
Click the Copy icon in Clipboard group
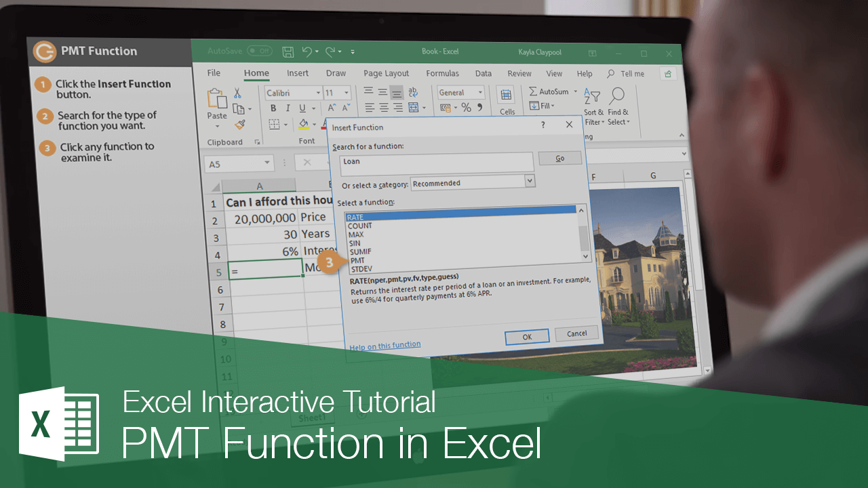click(238, 108)
